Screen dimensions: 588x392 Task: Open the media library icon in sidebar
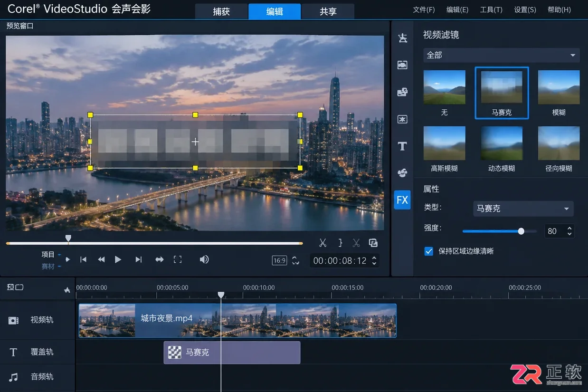coord(402,65)
